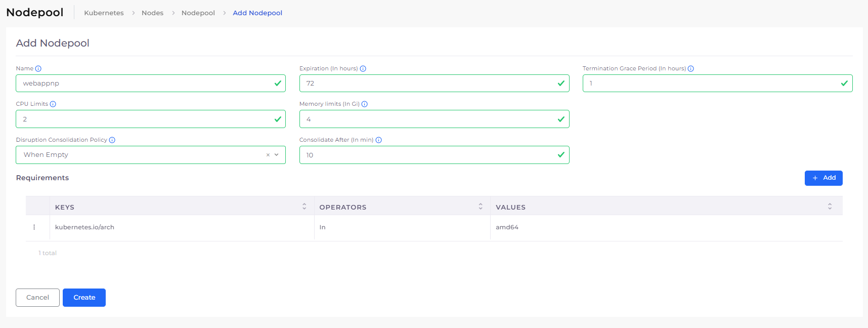
Task: Click the Consolidate After info icon
Action: click(378, 140)
